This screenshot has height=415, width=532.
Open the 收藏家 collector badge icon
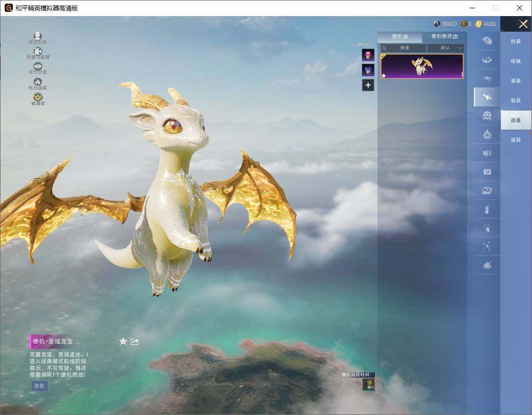click(38, 98)
